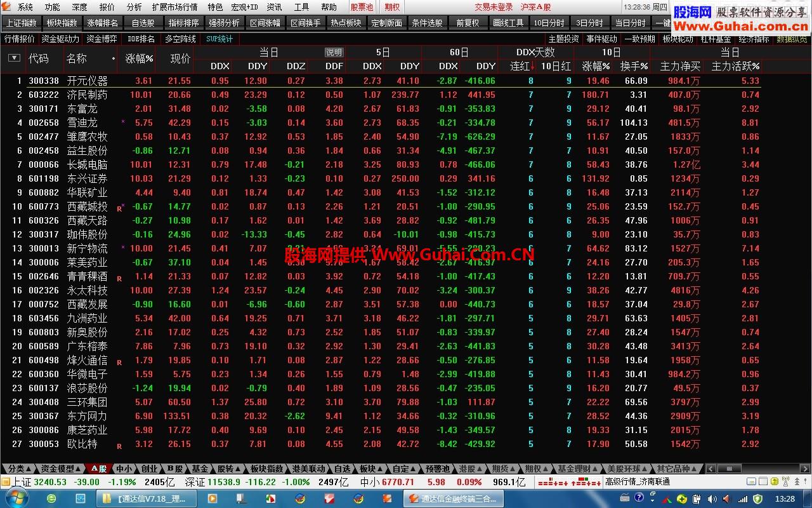
Task: Expand the 美股环球 bottom tab
Action: pyautogui.click(x=627, y=469)
